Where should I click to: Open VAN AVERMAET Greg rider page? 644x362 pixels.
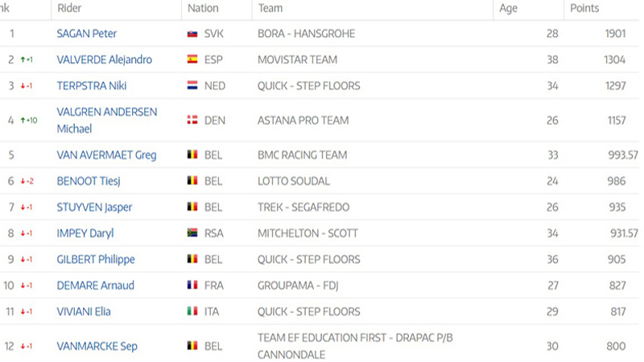[x=106, y=154]
